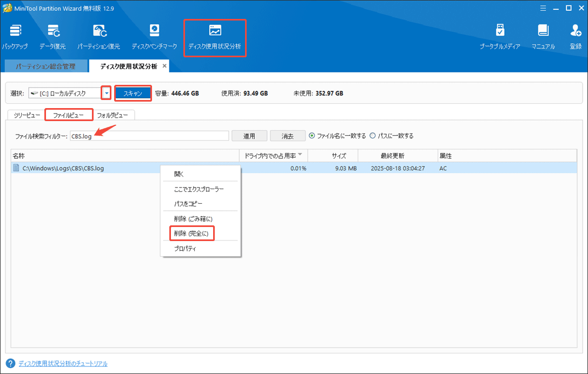The height and width of the screenshot is (374, 588).
Task: Select the C:\Windows\Logs\CBS\CBS.log row
Action: (294, 168)
